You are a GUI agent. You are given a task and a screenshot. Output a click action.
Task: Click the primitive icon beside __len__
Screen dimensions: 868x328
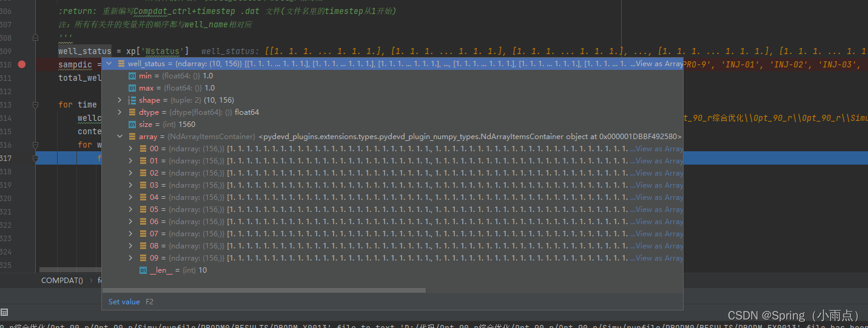pyautogui.click(x=143, y=270)
